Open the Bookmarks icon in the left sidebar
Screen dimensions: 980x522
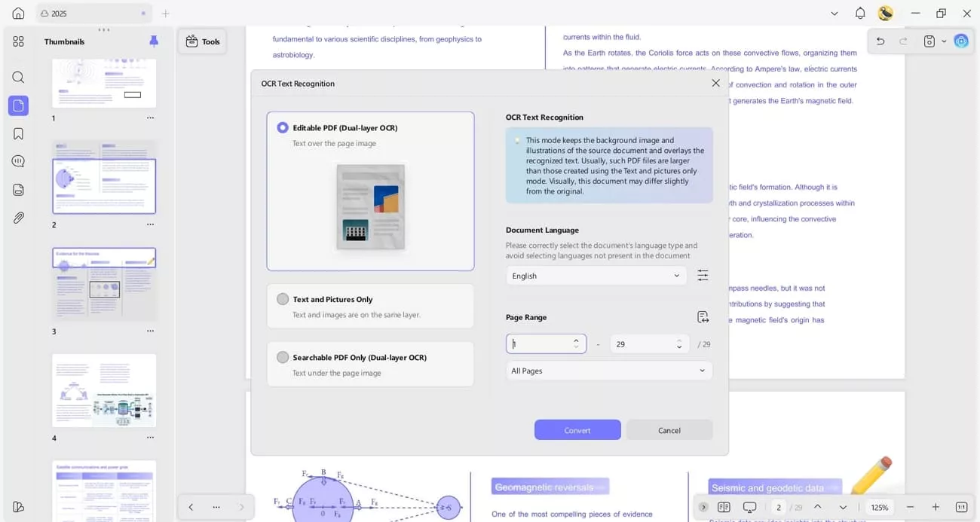coord(18,133)
